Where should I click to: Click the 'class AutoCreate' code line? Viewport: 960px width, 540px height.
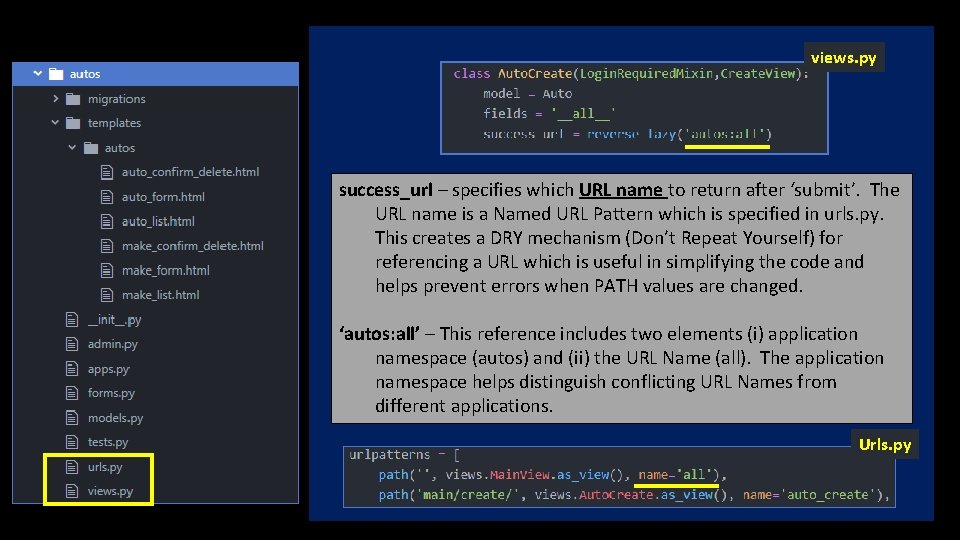(x=631, y=73)
